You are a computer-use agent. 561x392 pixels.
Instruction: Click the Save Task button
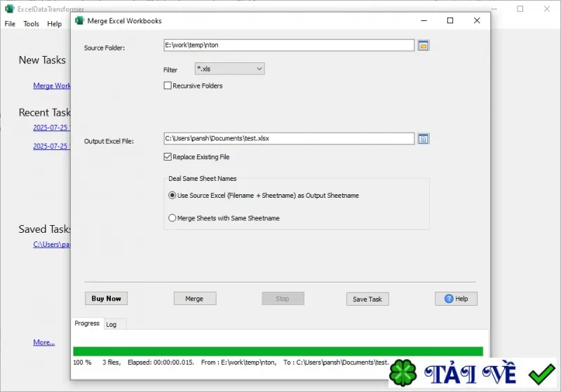click(x=367, y=299)
